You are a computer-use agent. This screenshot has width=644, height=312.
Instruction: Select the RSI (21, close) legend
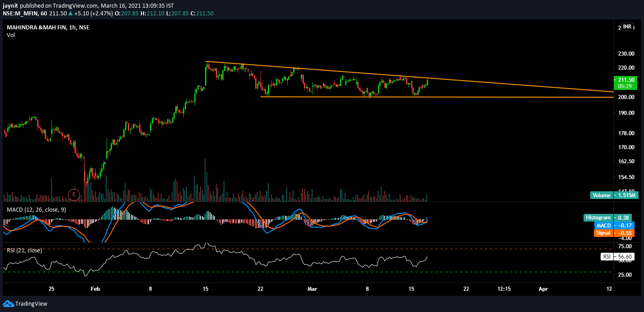click(24, 250)
